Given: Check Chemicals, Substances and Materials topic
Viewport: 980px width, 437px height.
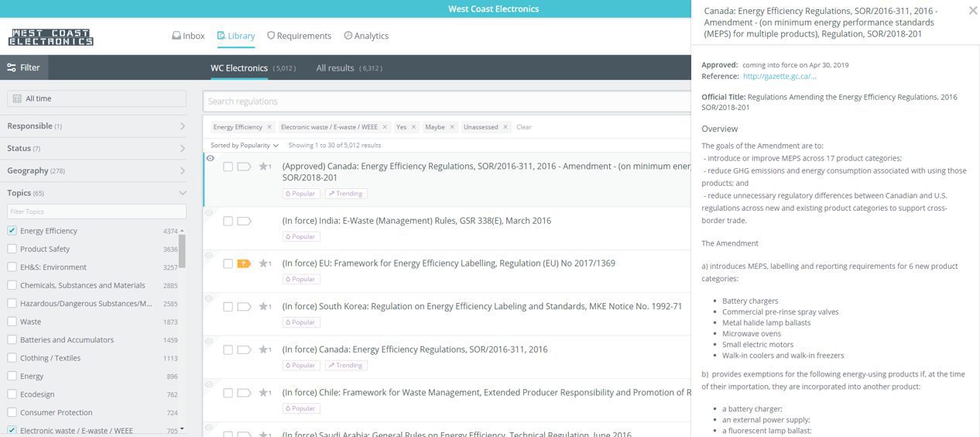Looking at the screenshot, I should click(12, 285).
